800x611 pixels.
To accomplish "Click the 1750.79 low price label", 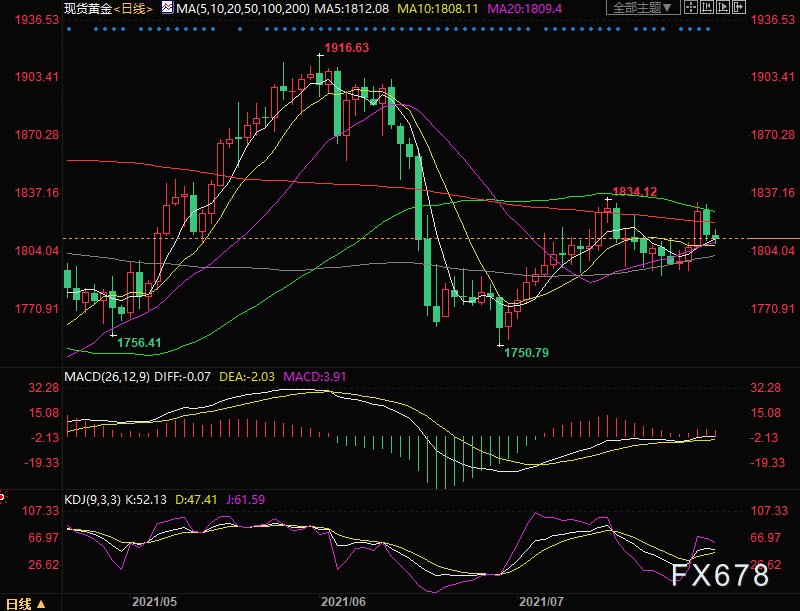I will click(527, 352).
